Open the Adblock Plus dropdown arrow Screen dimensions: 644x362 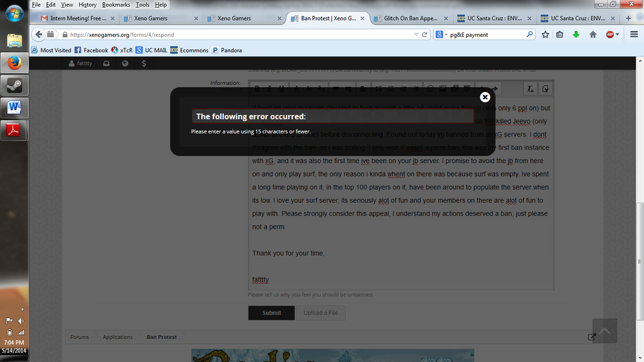(618, 35)
